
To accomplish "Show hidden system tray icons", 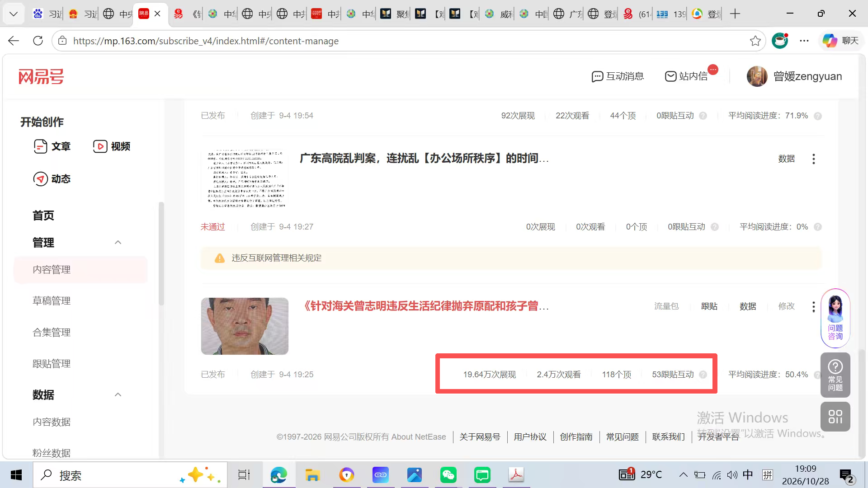I will pyautogui.click(x=683, y=475).
